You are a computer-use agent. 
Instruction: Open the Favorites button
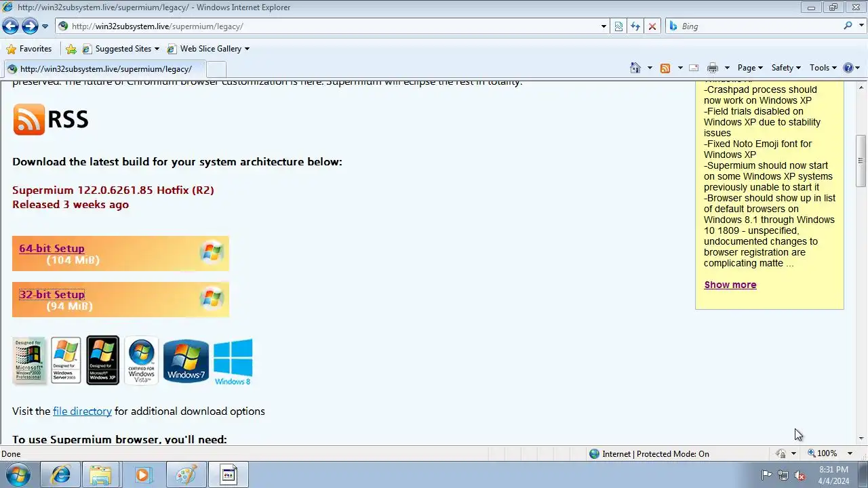[x=28, y=49]
